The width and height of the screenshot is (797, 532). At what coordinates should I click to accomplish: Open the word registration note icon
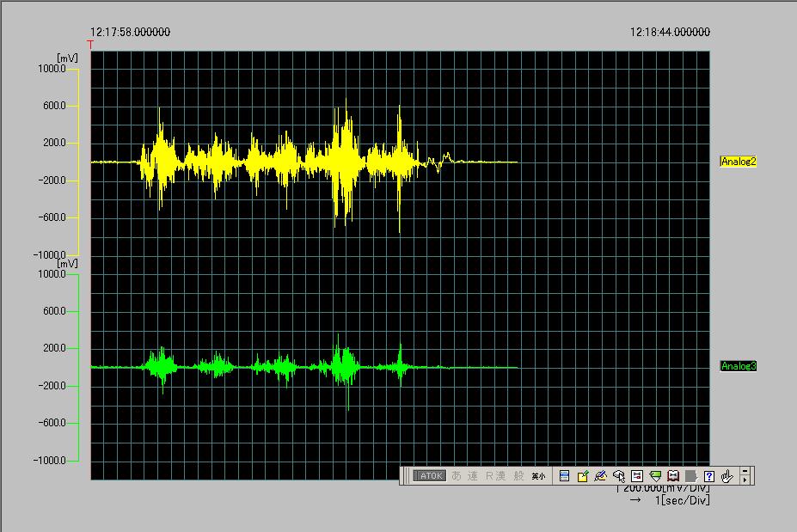pos(583,476)
